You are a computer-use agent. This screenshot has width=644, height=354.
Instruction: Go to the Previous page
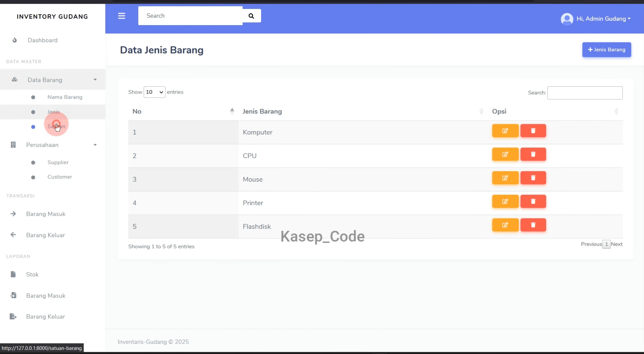(591, 244)
